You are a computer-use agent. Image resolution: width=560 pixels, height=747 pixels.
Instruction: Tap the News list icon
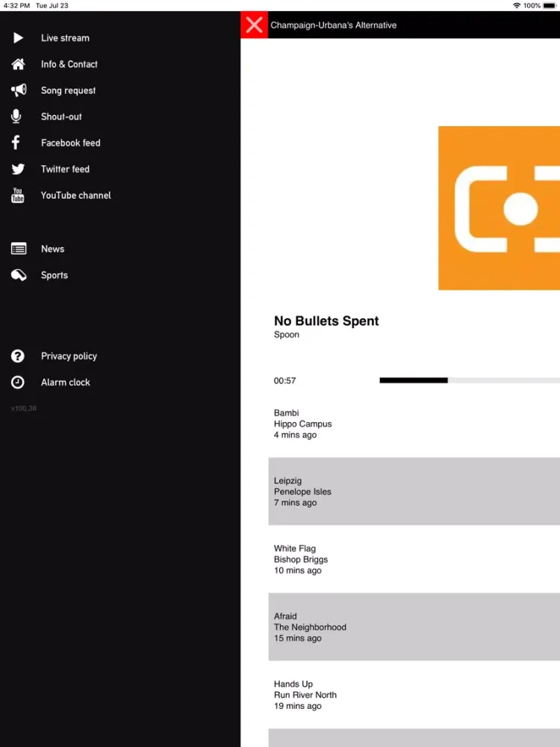tap(19, 249)
